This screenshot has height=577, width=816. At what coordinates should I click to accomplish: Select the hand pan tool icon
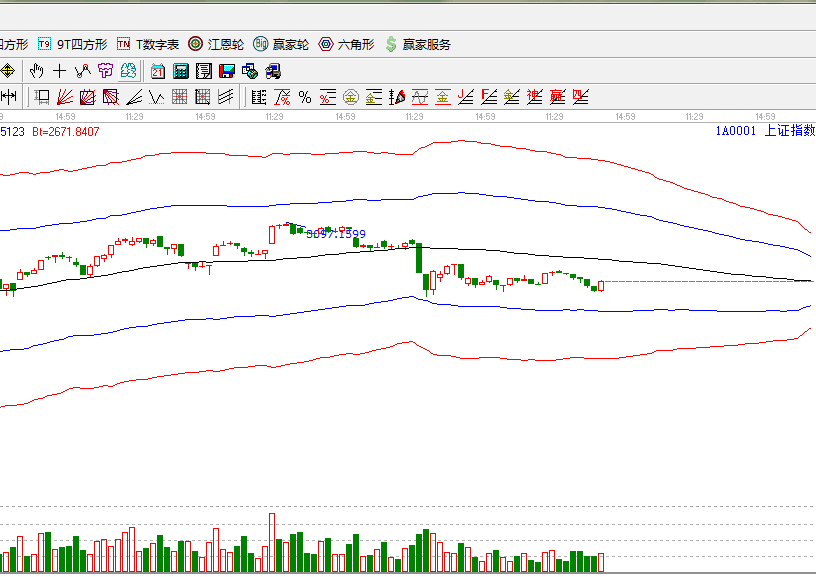(37, 71)
